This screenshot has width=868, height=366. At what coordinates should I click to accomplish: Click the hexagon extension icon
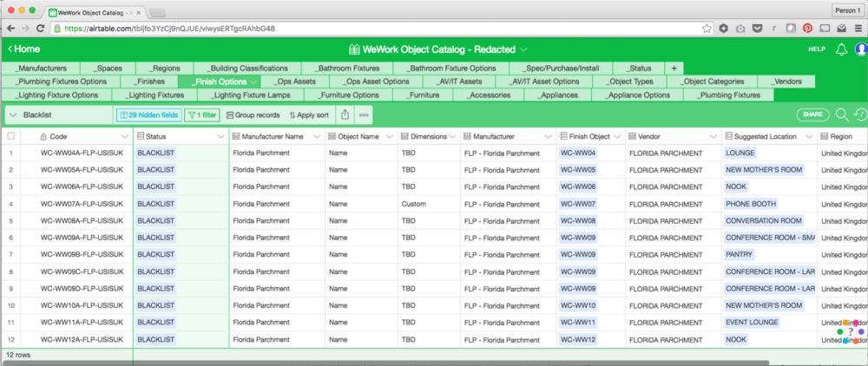click(723, 29)
